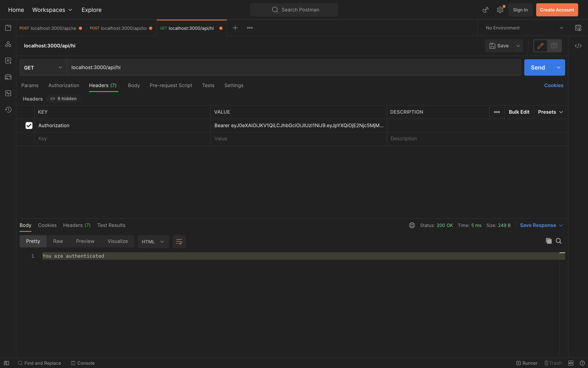Screen dimensions: 588x368
Task: Open the GET method dropdown
Action: click(43, 68)
